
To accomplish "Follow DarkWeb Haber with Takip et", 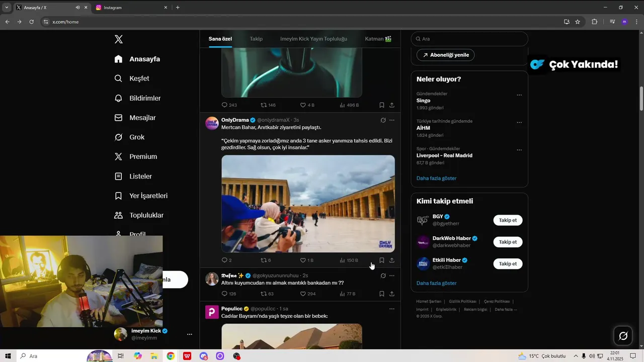I will tap(508, 242).
